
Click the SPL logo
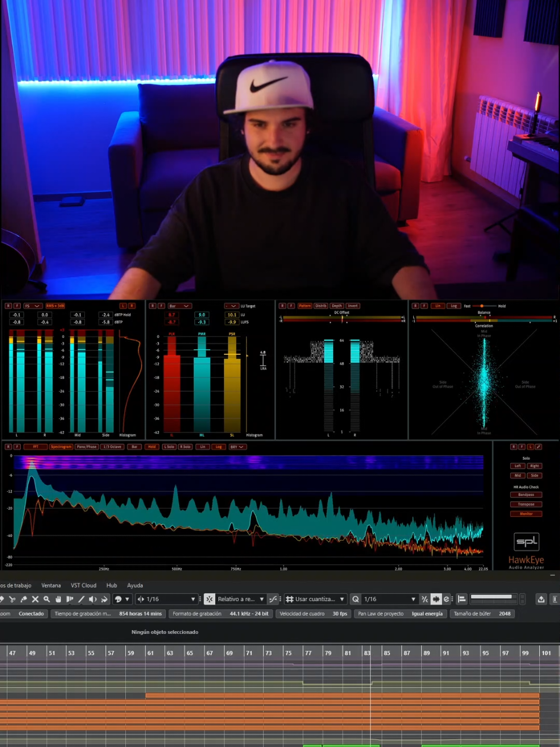tap(526, 542)
